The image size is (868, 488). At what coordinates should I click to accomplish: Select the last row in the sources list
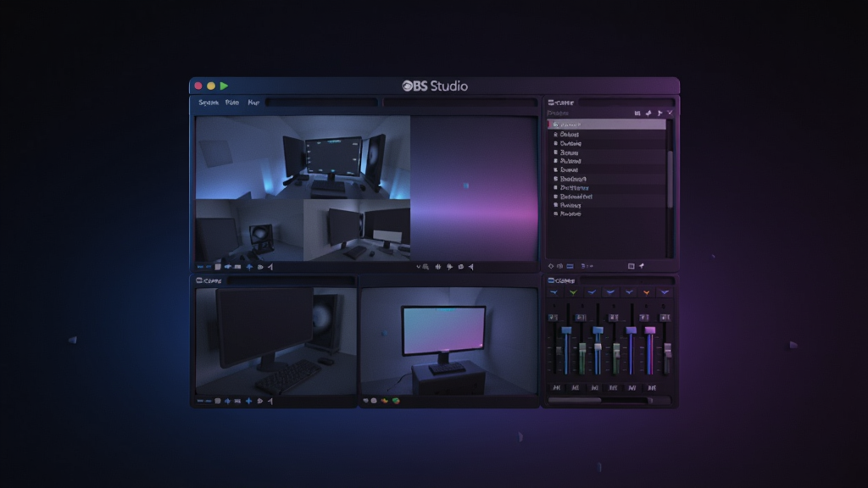606,213
